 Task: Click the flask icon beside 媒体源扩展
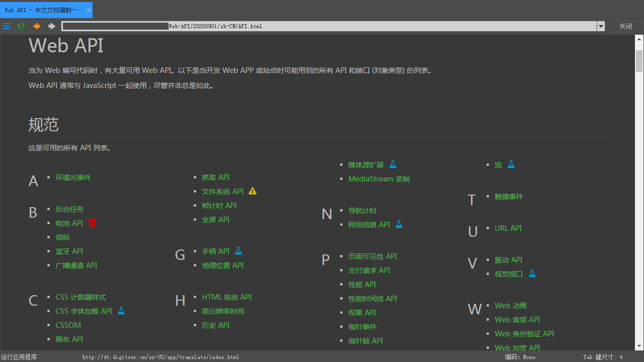coord(393,164)
